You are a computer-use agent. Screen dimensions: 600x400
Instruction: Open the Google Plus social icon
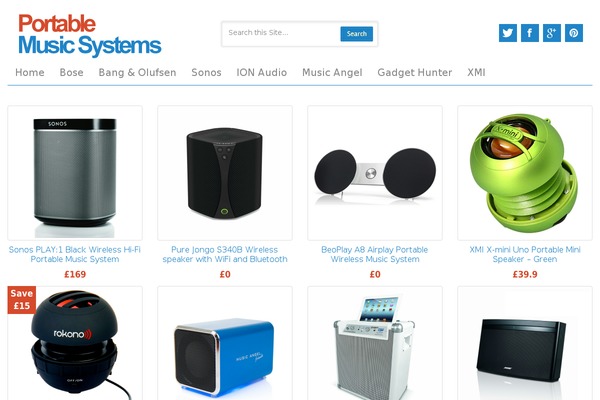coord(552,33)
